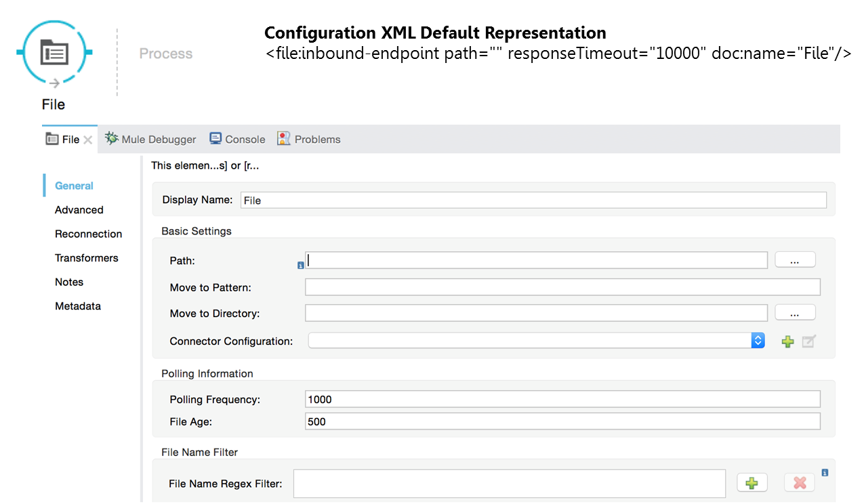Click the info icon beside the regex filter buttons
The width and height of the screenshot is (864, 504).
pos(825,472)
